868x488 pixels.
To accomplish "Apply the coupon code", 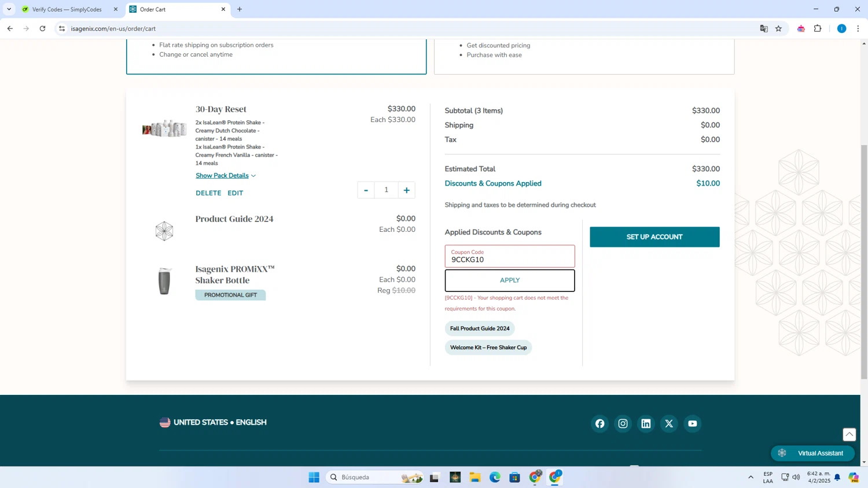I will (x=510, y=280).
